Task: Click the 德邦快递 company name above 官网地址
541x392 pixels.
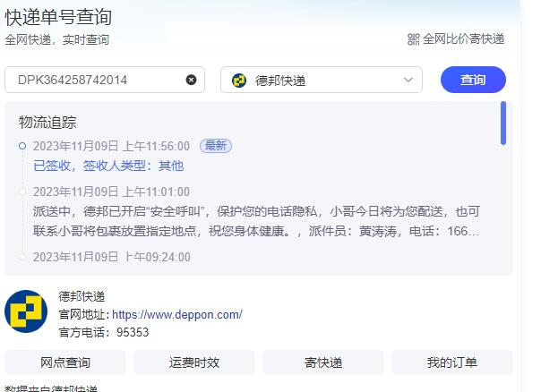Action: [x=82, y=296]
